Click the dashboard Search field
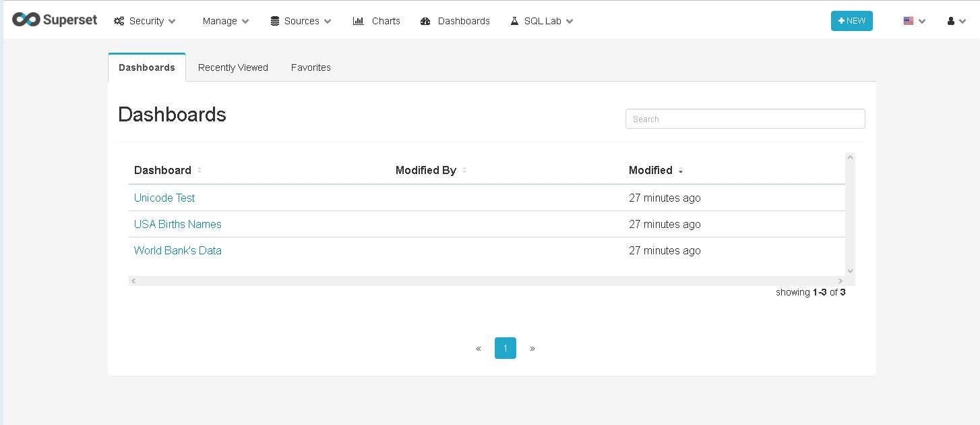This screenshot has width=980, height=425. click(745, 119)
